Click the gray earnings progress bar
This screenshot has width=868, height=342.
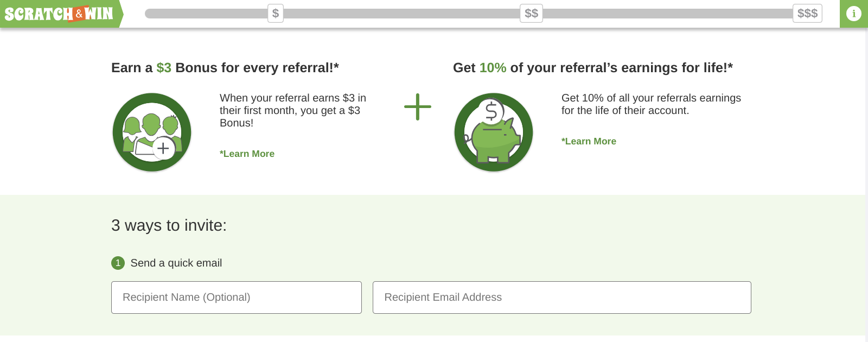[401, 14]
